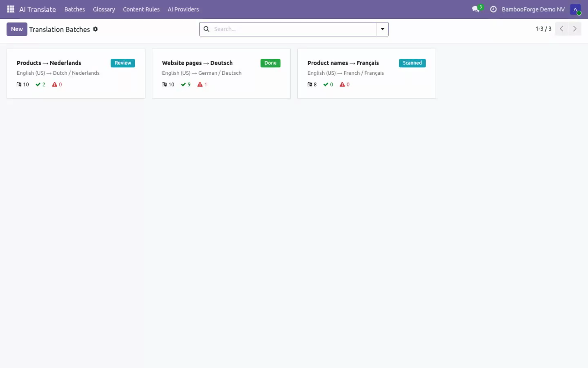Click the Scanned status badge
588x368 pixels.
point(412,63)
